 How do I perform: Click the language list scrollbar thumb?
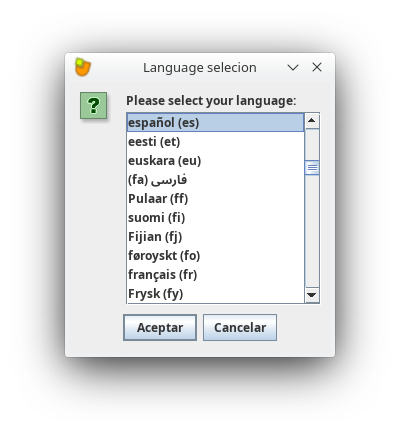pyautogui.click(x=312, y=168)
